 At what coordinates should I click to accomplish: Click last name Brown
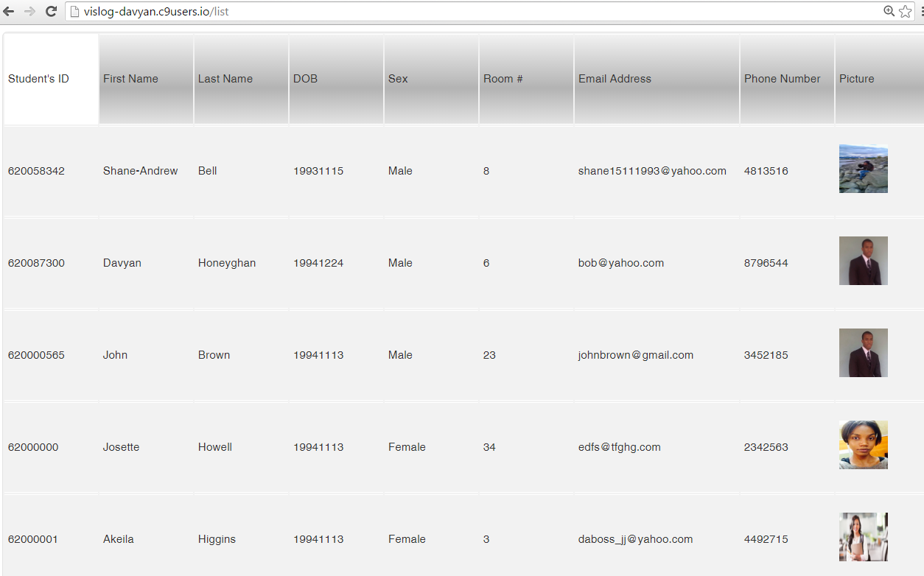click(x=214, y=355)
